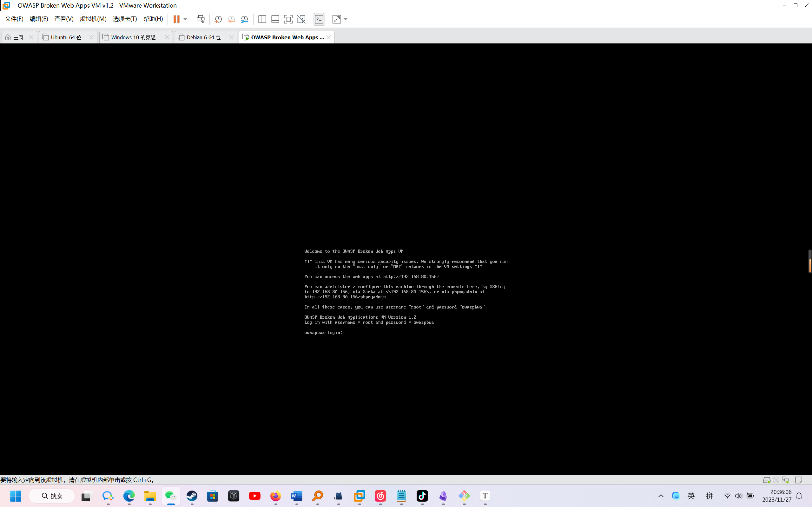Click the network adapter status icon

pyautogui.click(x=785, y=480)
